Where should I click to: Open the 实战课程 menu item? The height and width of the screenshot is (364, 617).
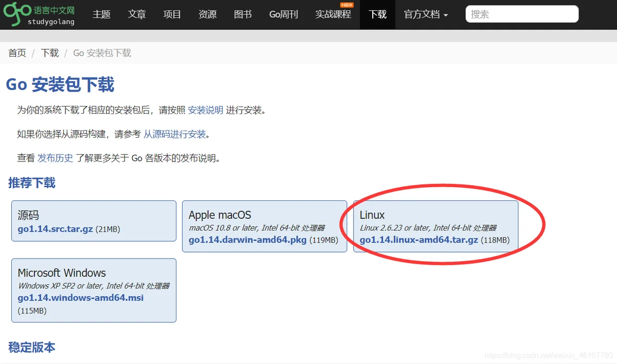click(x=333, y=14)
